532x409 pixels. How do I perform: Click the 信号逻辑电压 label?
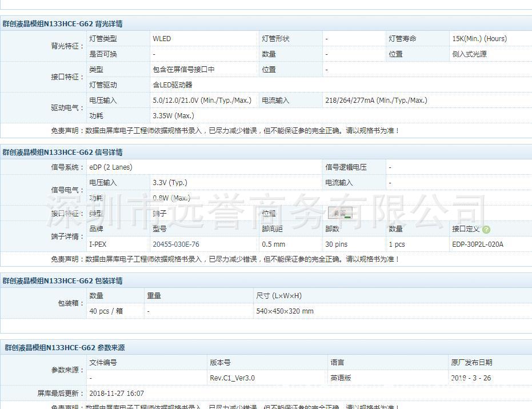(x=346, y=167)
